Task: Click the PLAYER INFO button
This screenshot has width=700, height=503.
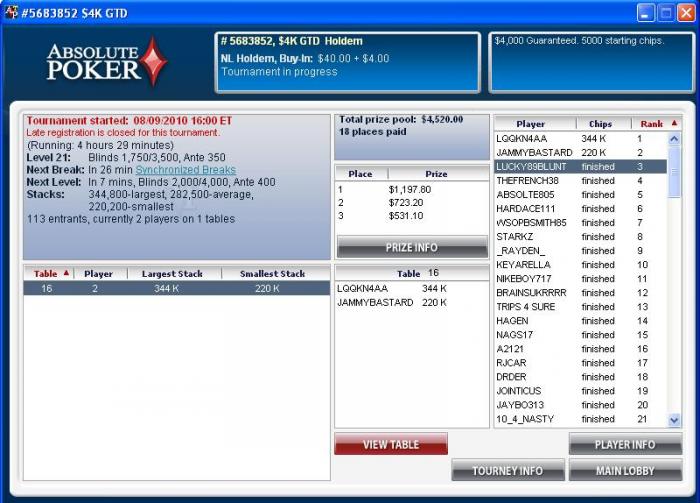Action: tap(625, 445)
